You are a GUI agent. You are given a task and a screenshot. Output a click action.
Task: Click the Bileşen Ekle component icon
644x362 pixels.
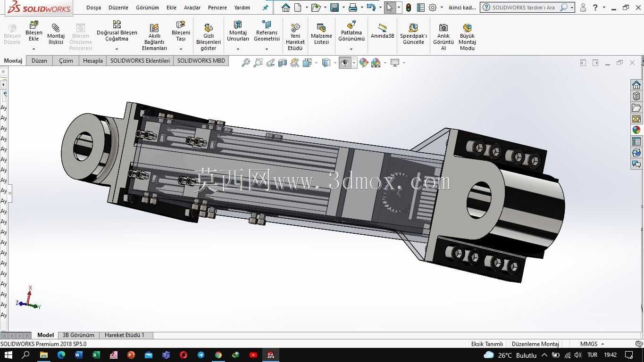pos(34,25)
